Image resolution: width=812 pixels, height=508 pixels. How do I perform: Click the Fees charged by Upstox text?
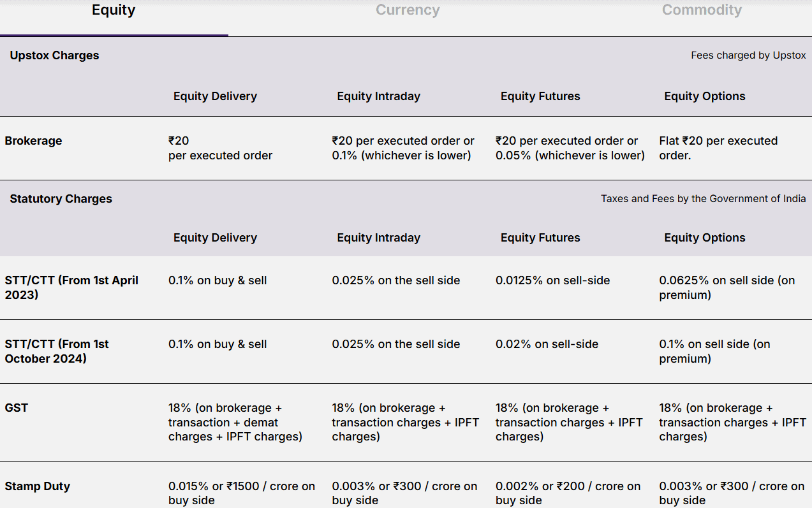click(748, 55)
